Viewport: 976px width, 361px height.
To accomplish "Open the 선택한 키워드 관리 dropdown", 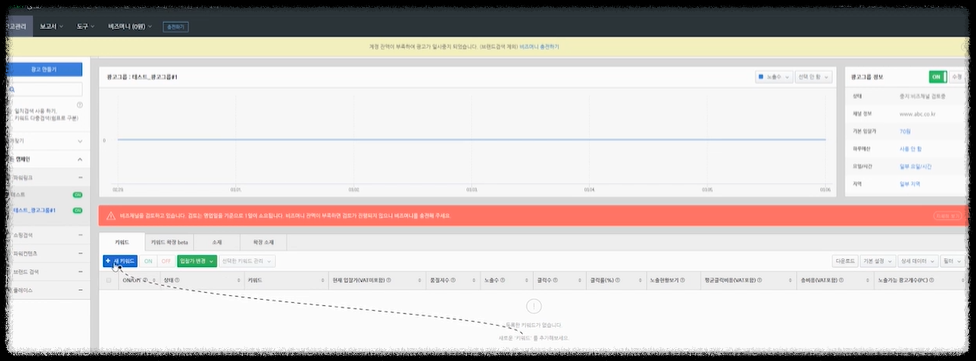I will [x=247, y=261].
